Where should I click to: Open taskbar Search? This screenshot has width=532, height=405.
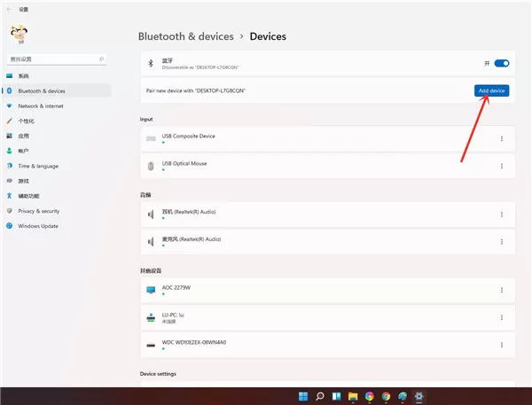coord(320,396)
